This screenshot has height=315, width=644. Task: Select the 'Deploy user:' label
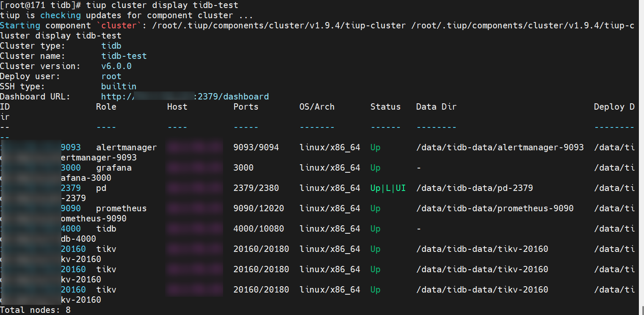tap(30, 76)
